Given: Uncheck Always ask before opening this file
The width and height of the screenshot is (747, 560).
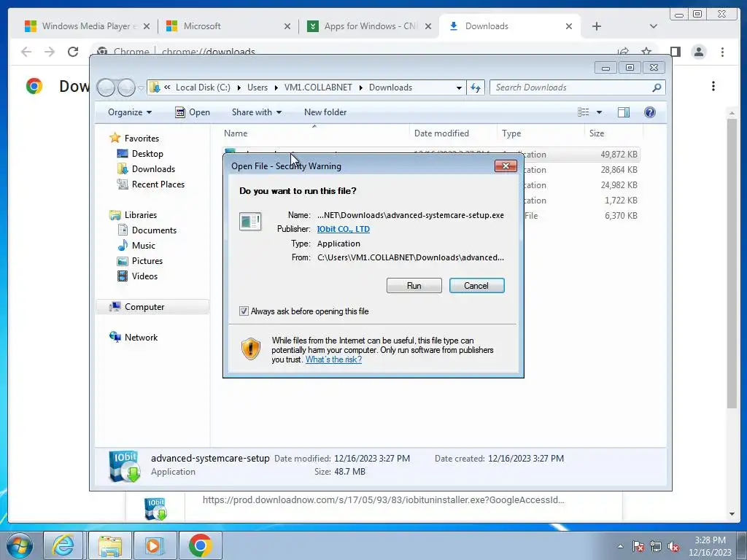Looking at the screenshot, I should pyautogui.click(x=244, y=311).
